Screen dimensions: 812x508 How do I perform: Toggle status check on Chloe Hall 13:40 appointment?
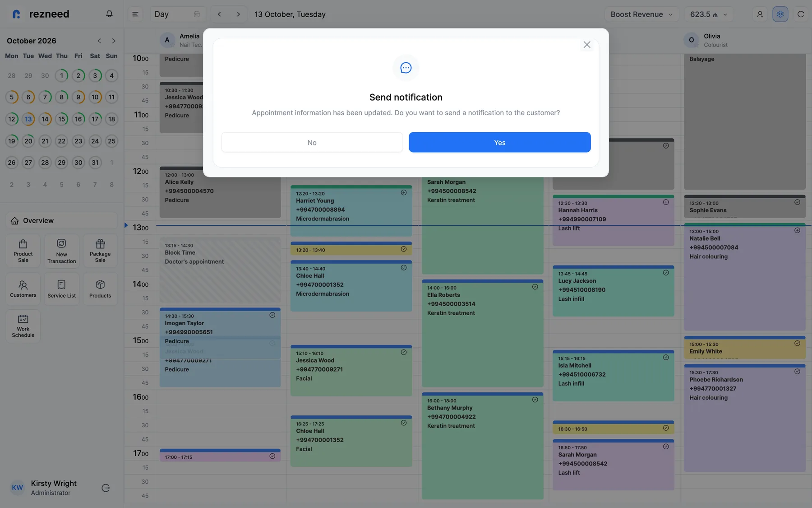coord(404,268)
